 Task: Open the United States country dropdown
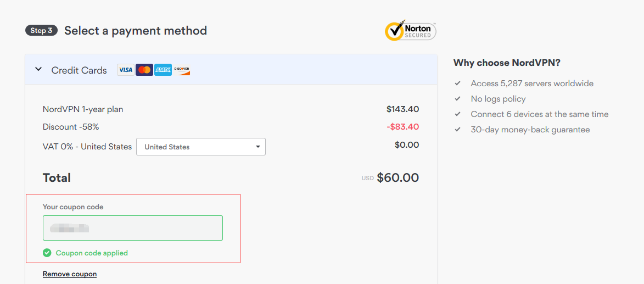(201, 147)
